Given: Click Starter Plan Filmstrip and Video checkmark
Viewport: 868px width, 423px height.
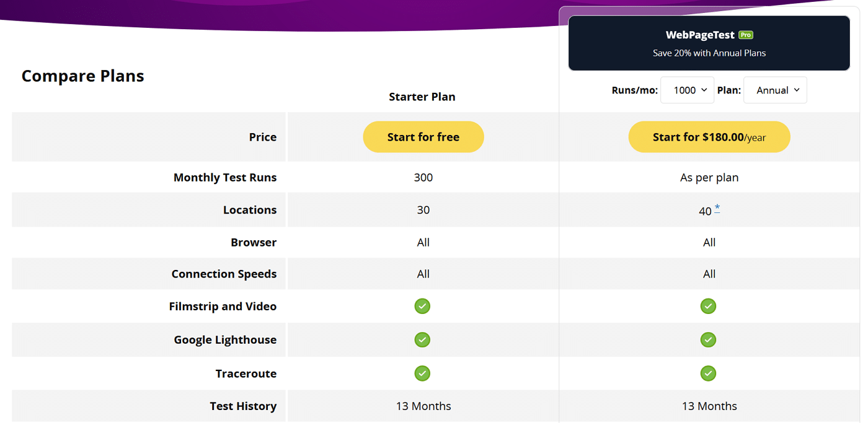Looking at the screenshot, I should pyautogui.click(x=422, y=307).
